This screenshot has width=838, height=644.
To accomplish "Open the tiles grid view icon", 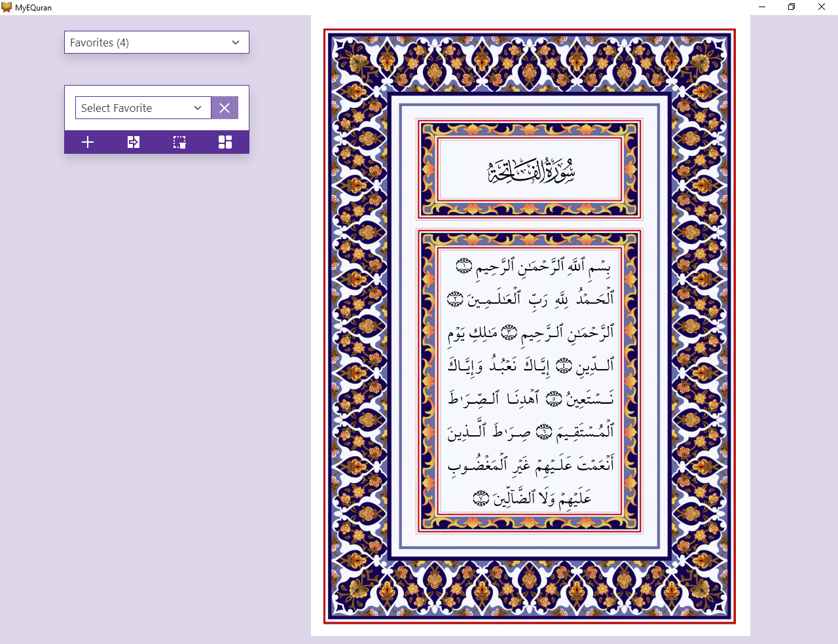I will pyautogui.click(x=225, y=142).
